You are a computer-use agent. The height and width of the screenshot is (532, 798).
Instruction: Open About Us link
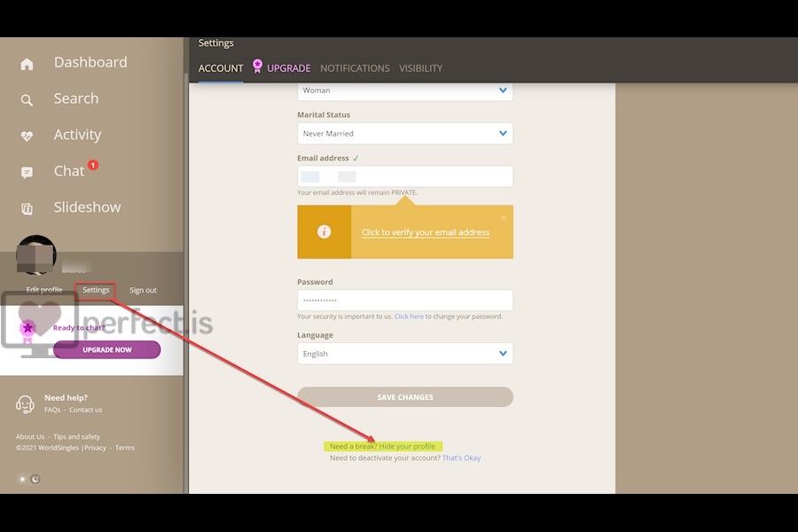click(30, 436)
